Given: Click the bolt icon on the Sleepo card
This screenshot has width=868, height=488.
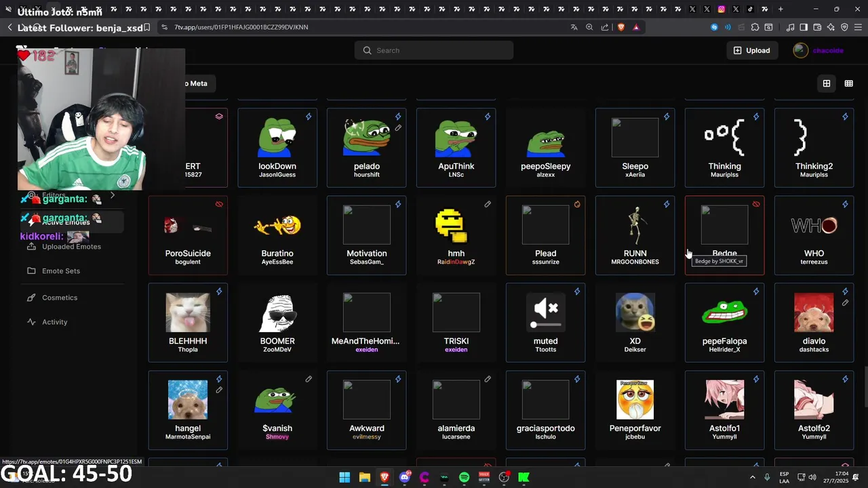Looking at the screenshot, I should (667, 117).
